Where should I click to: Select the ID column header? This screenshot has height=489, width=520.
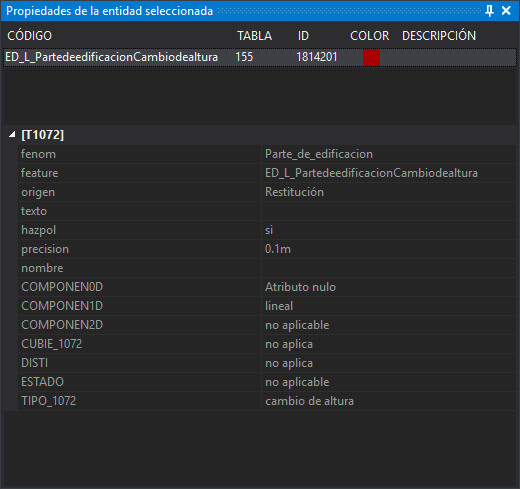pyautogui.click(x=303, y=36)
